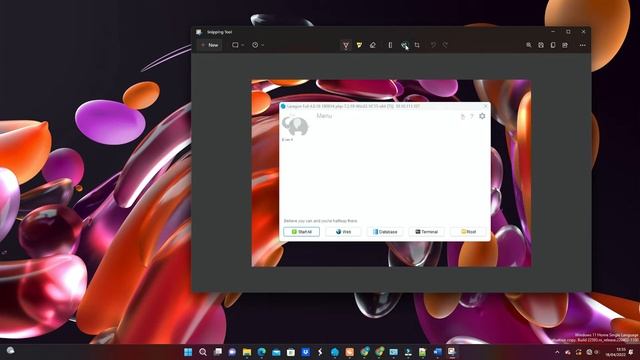Open Microsoft Store from taskbar
This screenshot has width=640, height=360.
pyautogui.click(x=291, y=352)
